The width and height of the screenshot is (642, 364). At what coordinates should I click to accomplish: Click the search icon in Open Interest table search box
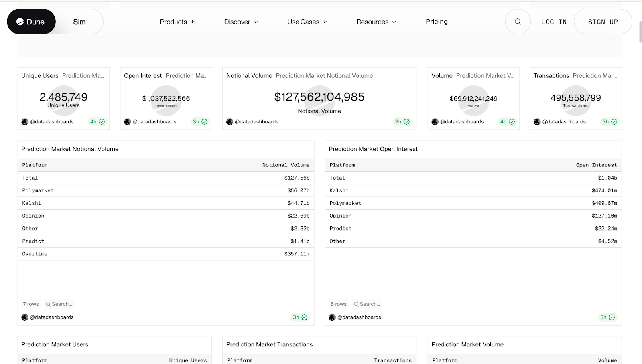tap(356, 304)
